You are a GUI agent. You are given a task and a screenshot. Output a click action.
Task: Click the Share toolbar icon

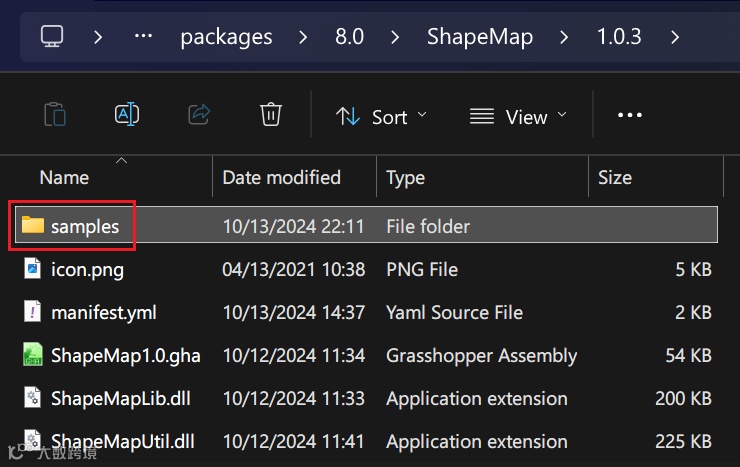click(199, 115)
